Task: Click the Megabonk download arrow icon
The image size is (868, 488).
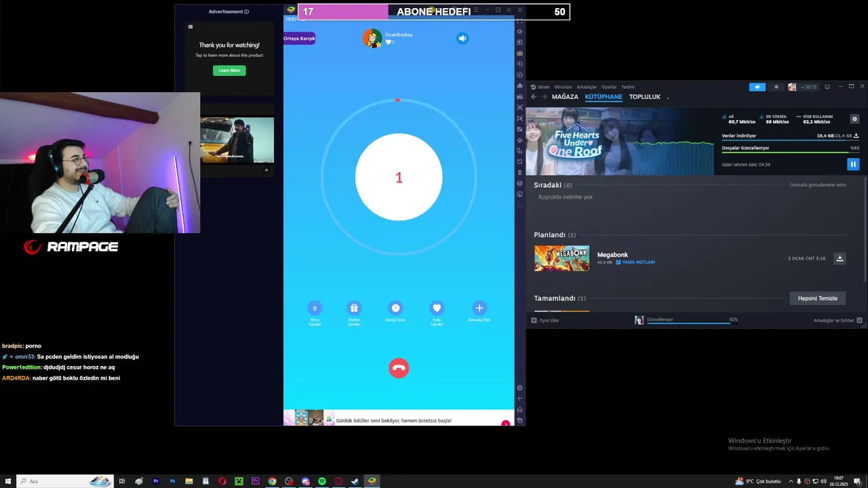Action: click(840, 258)
